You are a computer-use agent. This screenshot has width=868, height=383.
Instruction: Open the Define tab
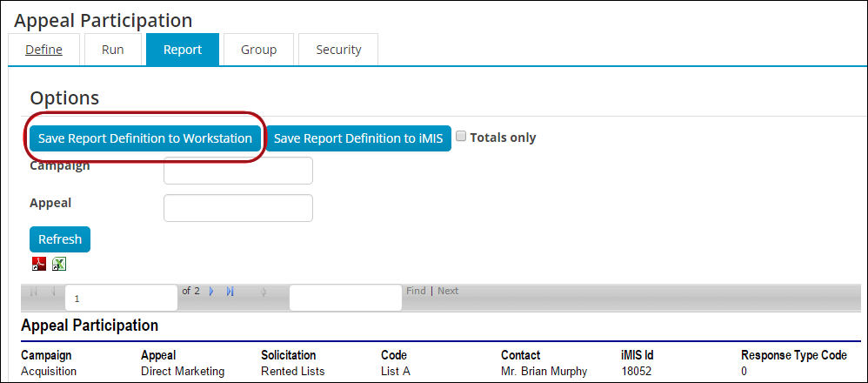tap(43, 50)
